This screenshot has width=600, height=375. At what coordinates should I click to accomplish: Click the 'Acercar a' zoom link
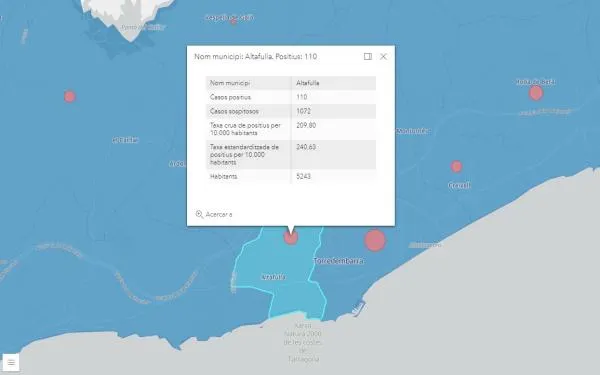[x=214, y=214]
